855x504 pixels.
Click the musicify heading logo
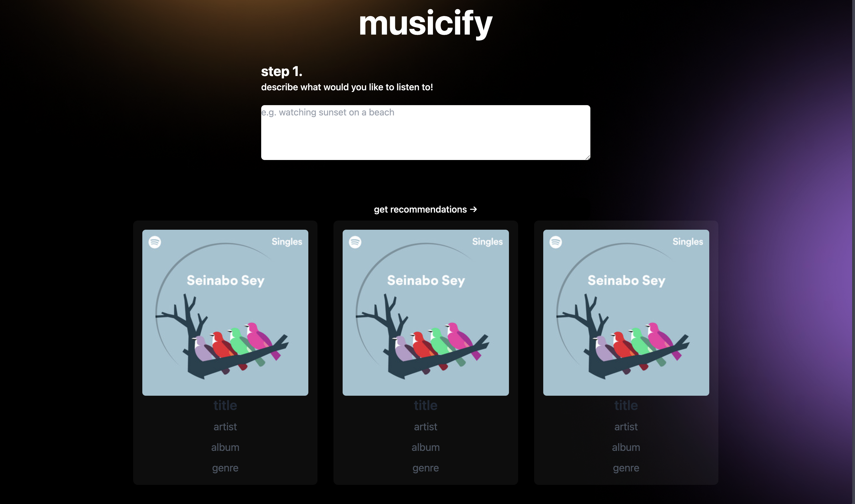coord(425,23)
